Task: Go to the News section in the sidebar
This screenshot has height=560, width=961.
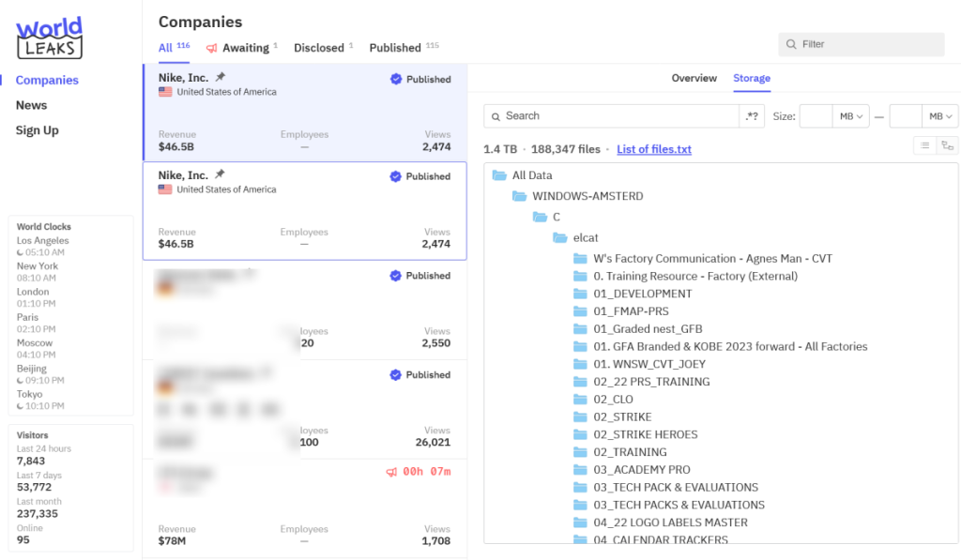Action: coord(31,105)
